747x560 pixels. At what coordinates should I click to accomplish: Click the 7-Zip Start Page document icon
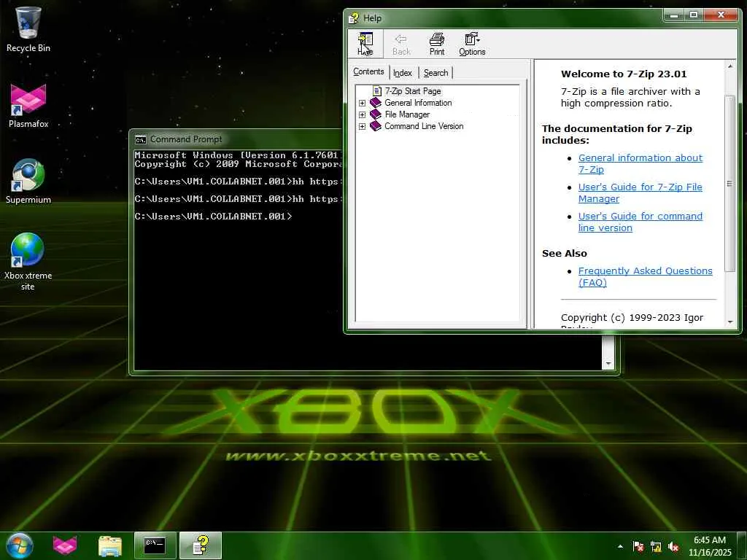tap(377, 91)
